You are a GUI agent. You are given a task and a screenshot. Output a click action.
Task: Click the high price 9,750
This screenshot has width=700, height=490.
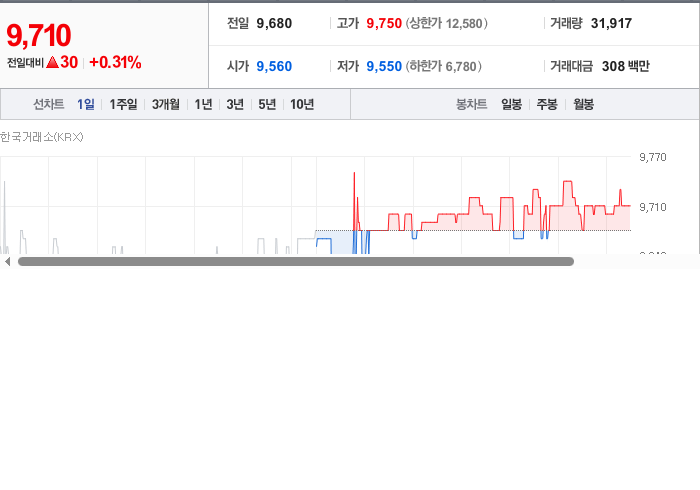384,23
